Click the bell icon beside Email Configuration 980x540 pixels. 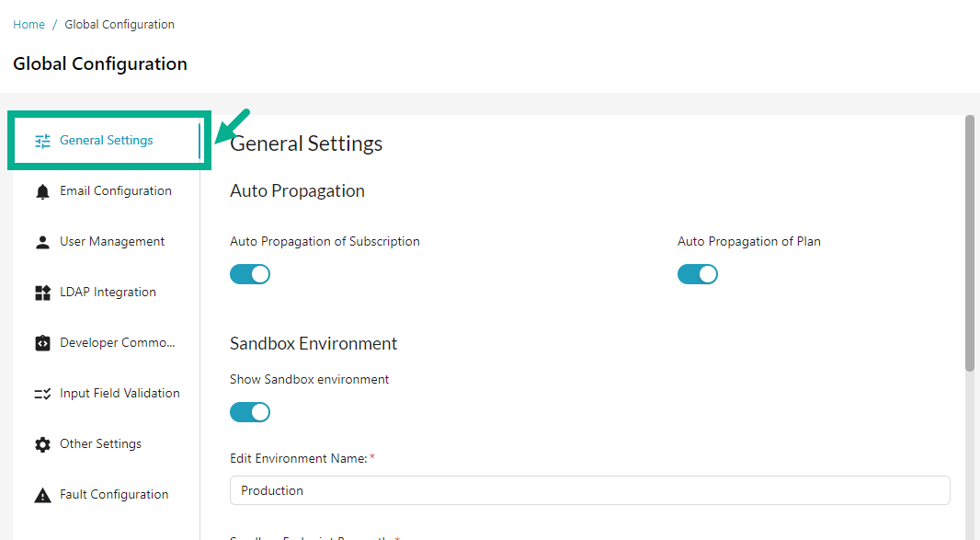[x=41, y=190]
